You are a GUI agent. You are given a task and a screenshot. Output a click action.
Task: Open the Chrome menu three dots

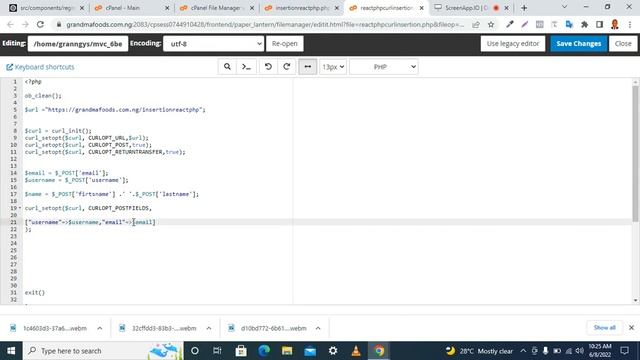coord(630,24)
